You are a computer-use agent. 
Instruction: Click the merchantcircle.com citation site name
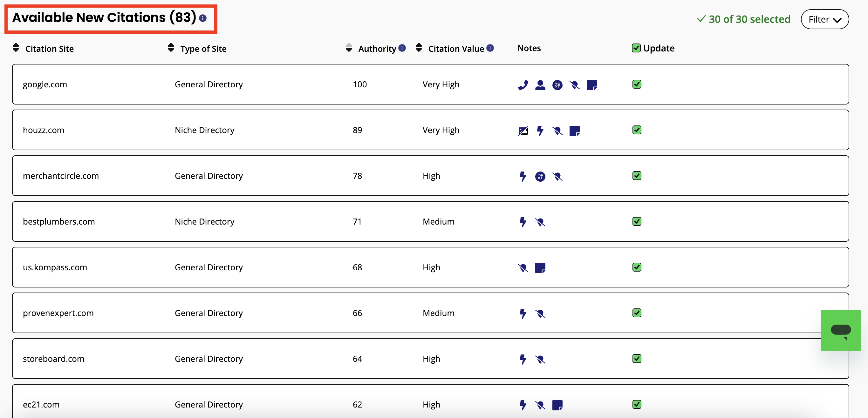61,176
